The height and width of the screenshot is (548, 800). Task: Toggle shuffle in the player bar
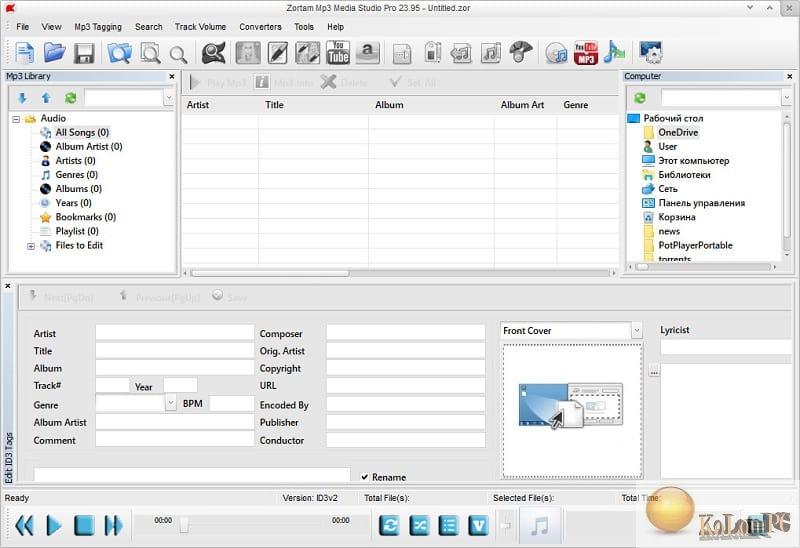tap(419, 525)
